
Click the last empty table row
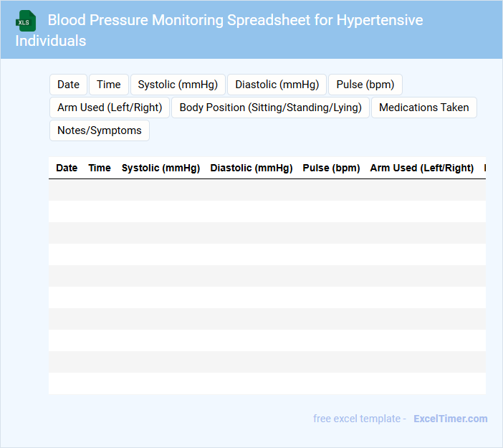(x=267, y=383)
